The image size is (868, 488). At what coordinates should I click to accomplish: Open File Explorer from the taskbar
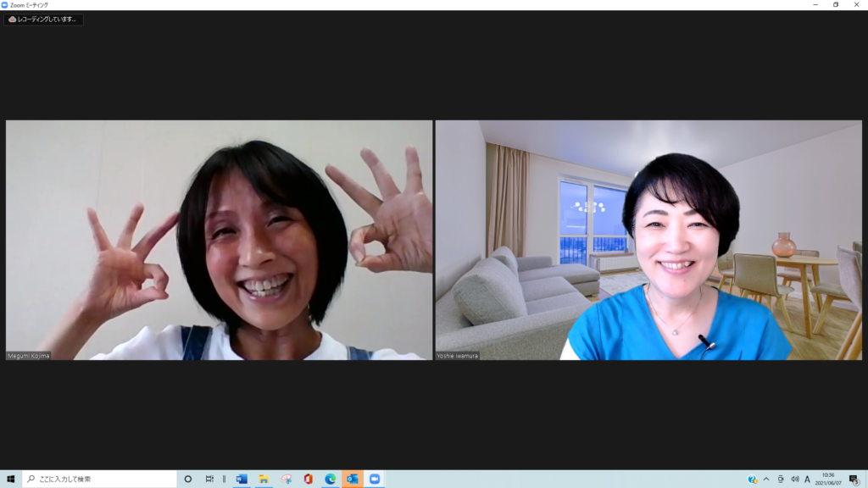coord(264,479)
